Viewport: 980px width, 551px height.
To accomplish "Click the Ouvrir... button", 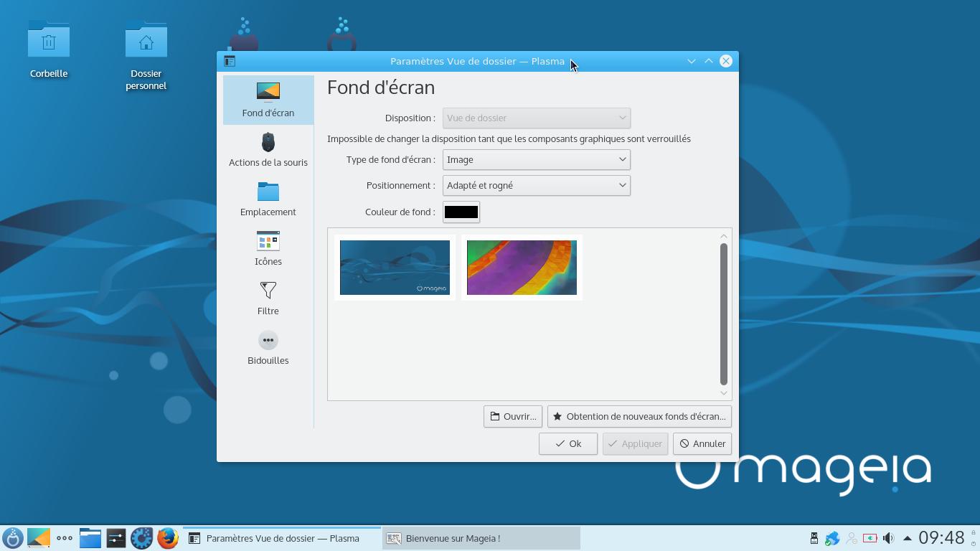I will pyautogui.click(x=513, y=416).
